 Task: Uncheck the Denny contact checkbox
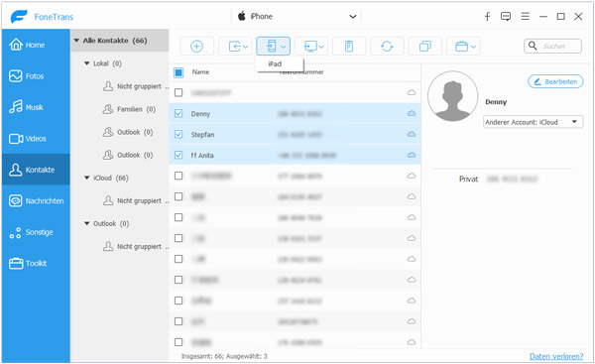pyautogui.click(x=178, y=113)
